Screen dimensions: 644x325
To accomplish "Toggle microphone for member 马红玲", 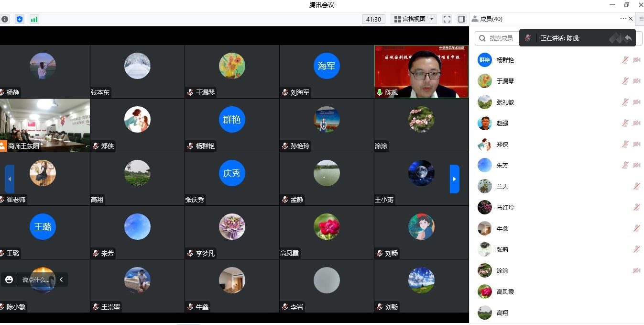I will [636, 208].
